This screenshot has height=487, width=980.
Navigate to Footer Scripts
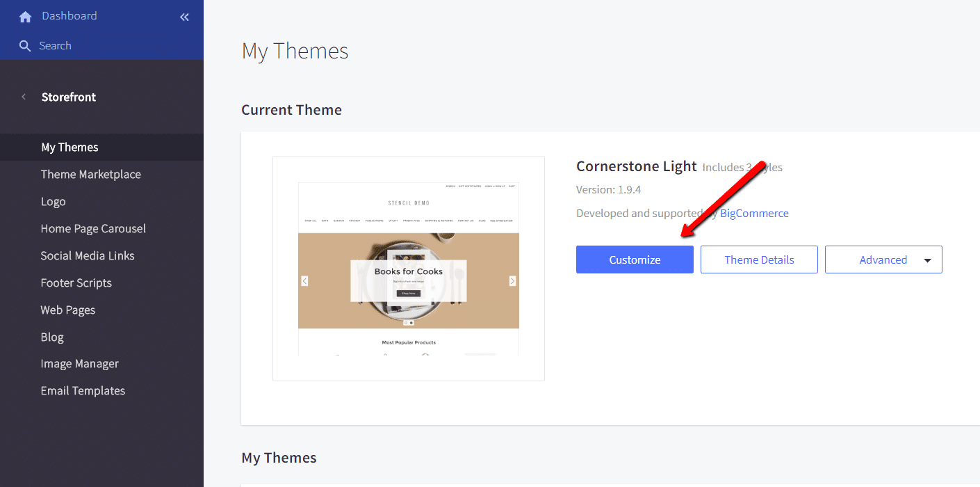pos(76,283)
